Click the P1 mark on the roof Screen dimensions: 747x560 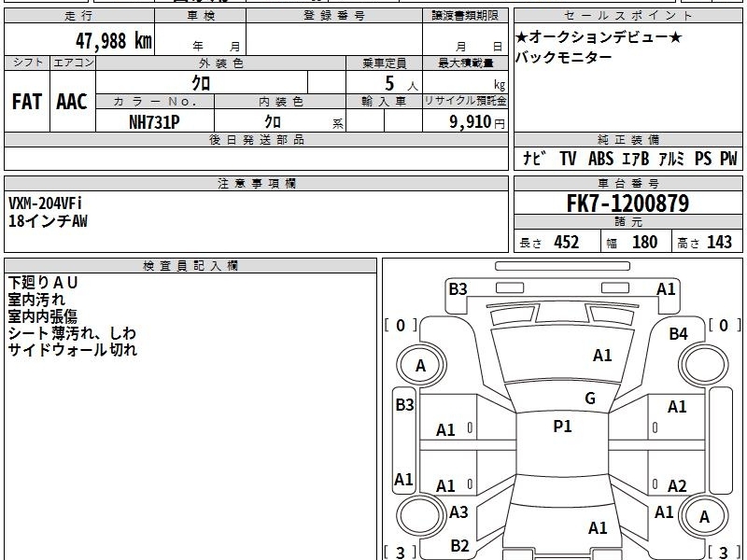(562, 427)
